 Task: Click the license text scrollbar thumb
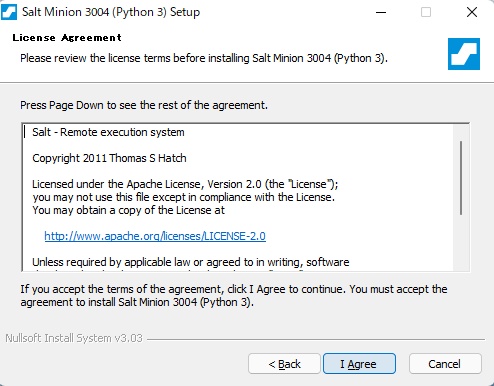tap(461, 178)
